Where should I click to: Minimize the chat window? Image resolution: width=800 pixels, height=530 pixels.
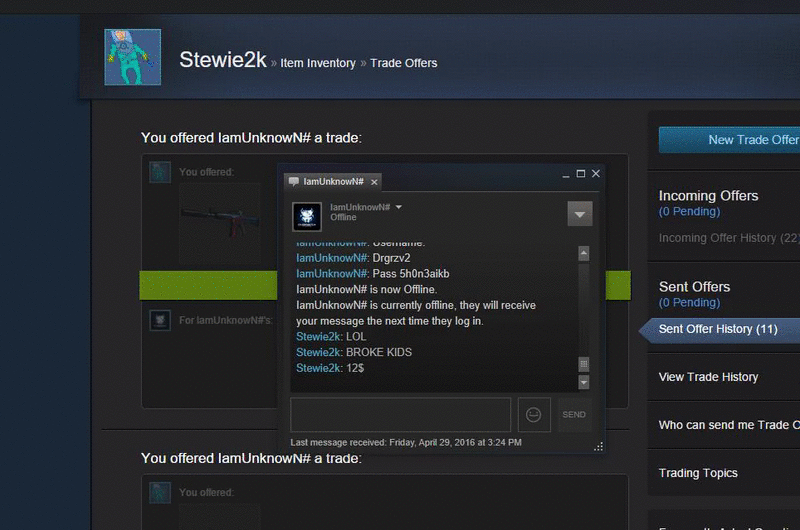click(x=566, y=174)
